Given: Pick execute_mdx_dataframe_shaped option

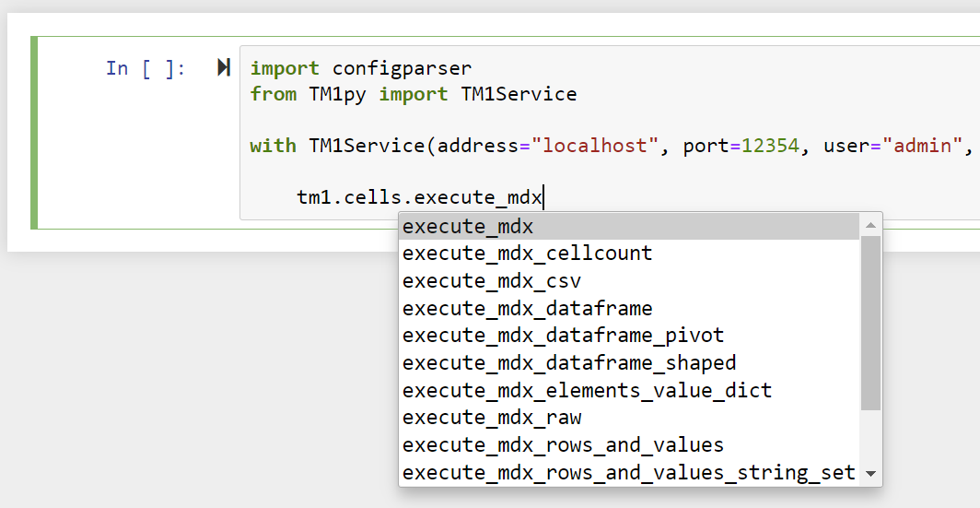Looking at the screenshot, I should [629, 363].
